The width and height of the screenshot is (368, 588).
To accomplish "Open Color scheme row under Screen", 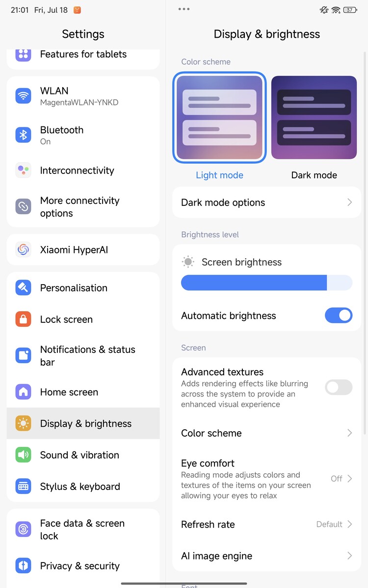I will [266, 433].
